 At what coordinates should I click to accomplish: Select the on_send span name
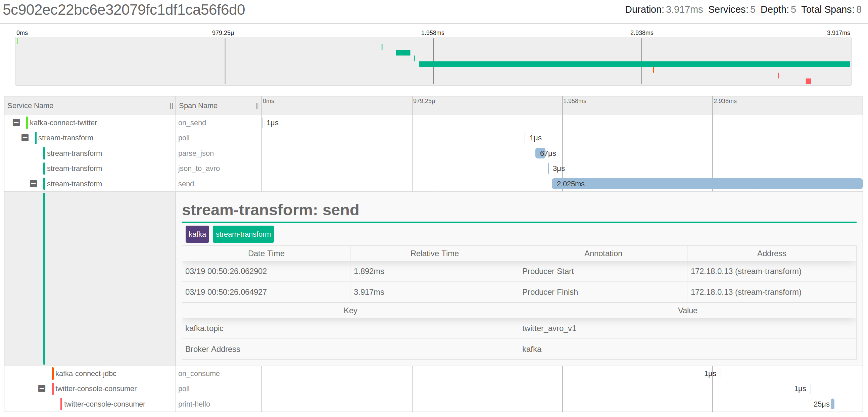click(x=192, y=123)
